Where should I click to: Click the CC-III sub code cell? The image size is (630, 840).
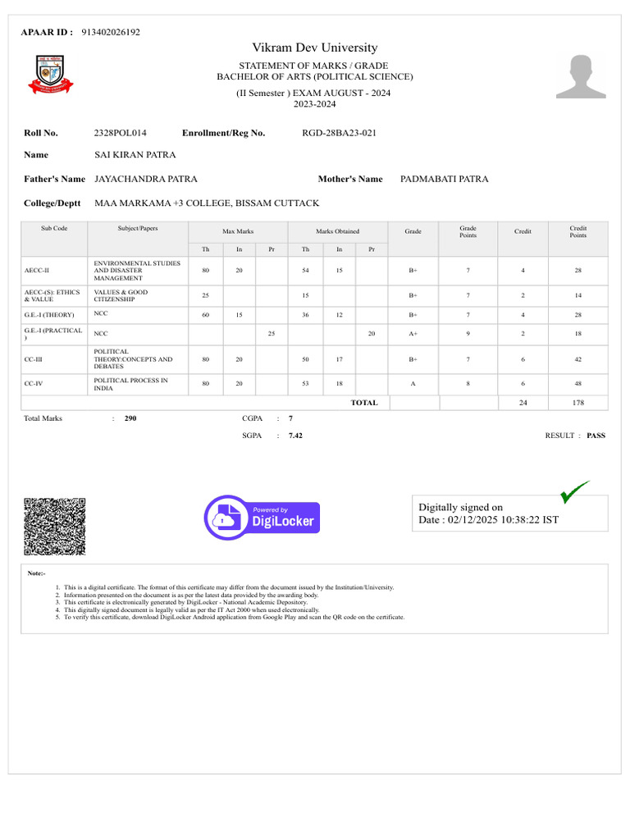[54, 359]
